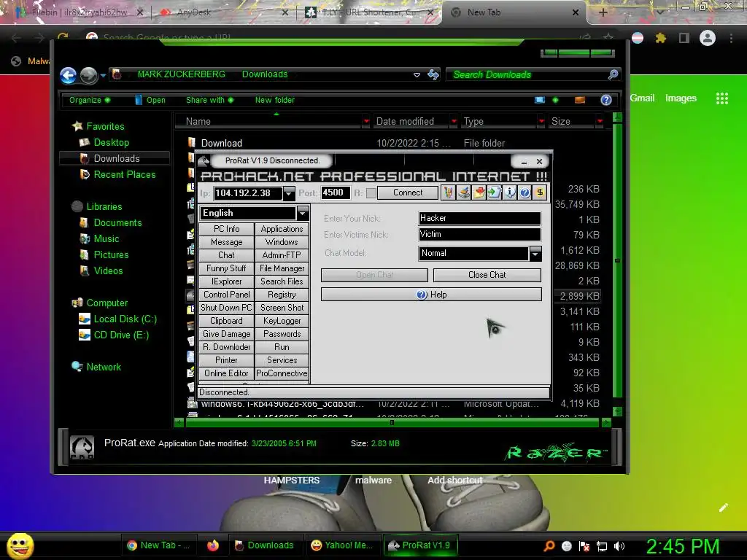Click the magnifier icon in Search Downloads box
747x560 pixels.
(613, 74)
